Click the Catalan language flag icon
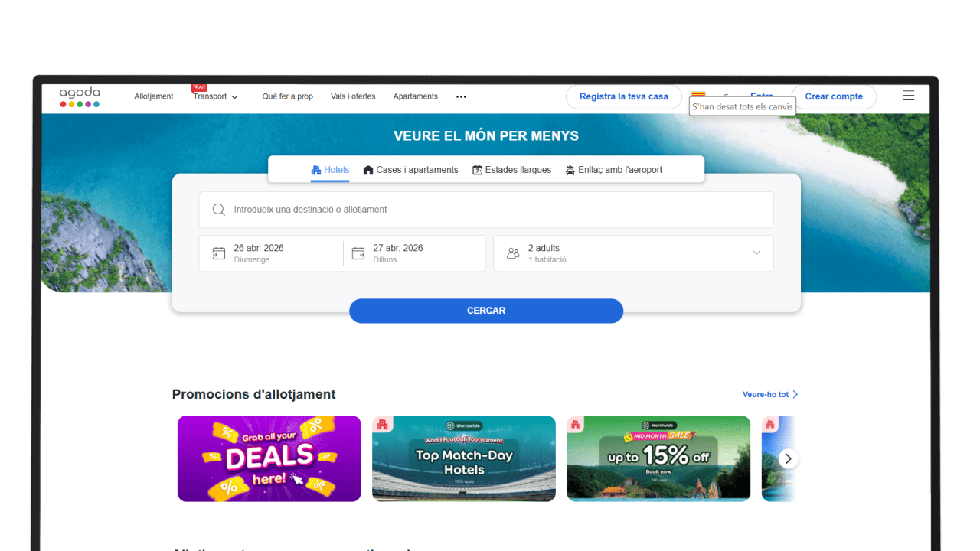Image resolution: width=980 pixels, height=551 pixels. coord(697,94)
